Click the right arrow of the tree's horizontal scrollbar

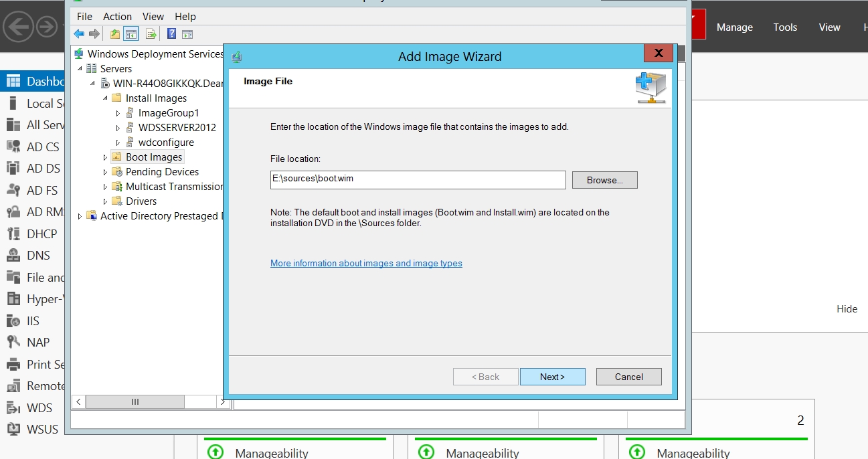tap(223, 401)
